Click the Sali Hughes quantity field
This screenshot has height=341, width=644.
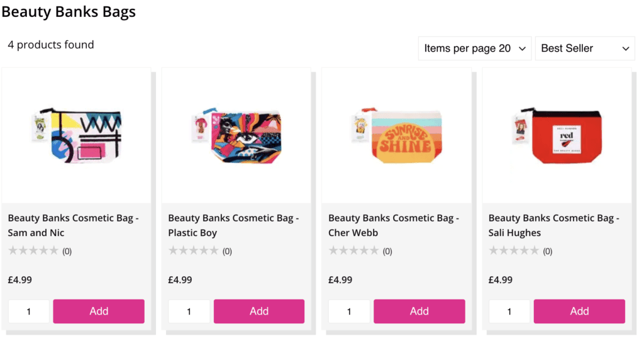[x=509, y=311]
